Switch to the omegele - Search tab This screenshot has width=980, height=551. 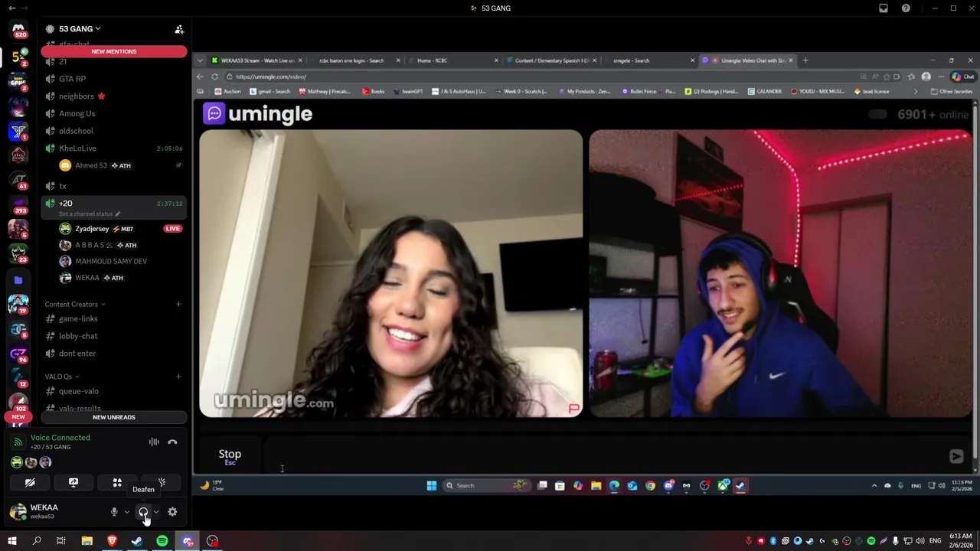click(649, 60)
